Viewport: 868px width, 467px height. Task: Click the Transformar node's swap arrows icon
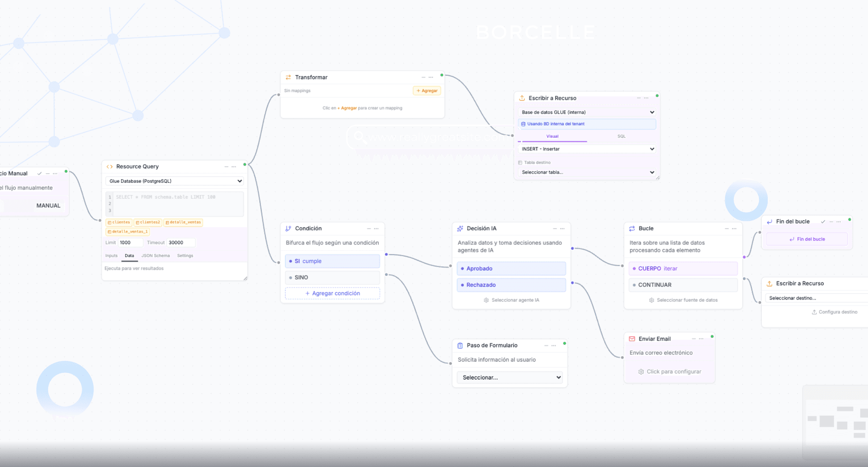288,77
